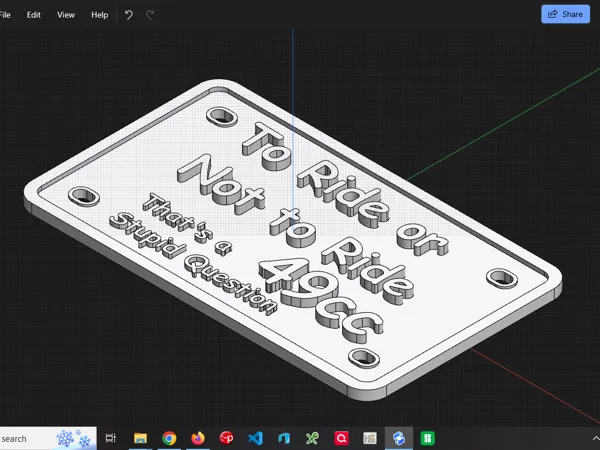Click the Redo arrow icon
This screenshot has width=600, height=450.
tap(150, 15)
